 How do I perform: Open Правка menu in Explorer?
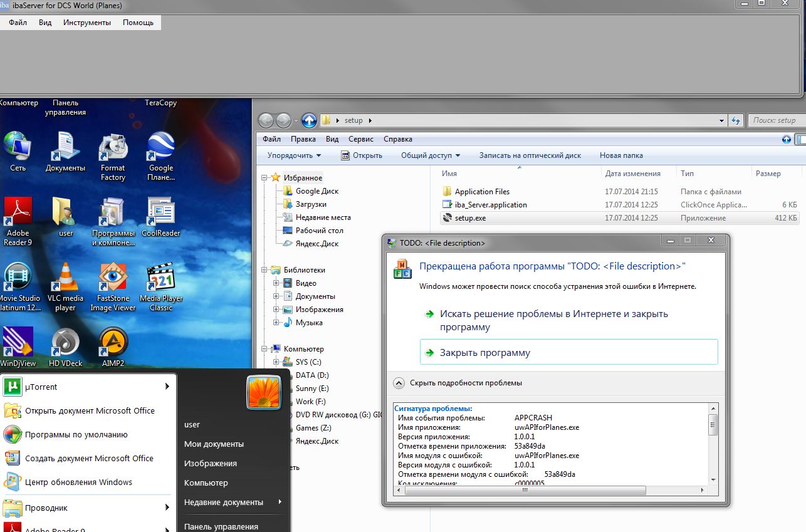[x=303, y=139]
